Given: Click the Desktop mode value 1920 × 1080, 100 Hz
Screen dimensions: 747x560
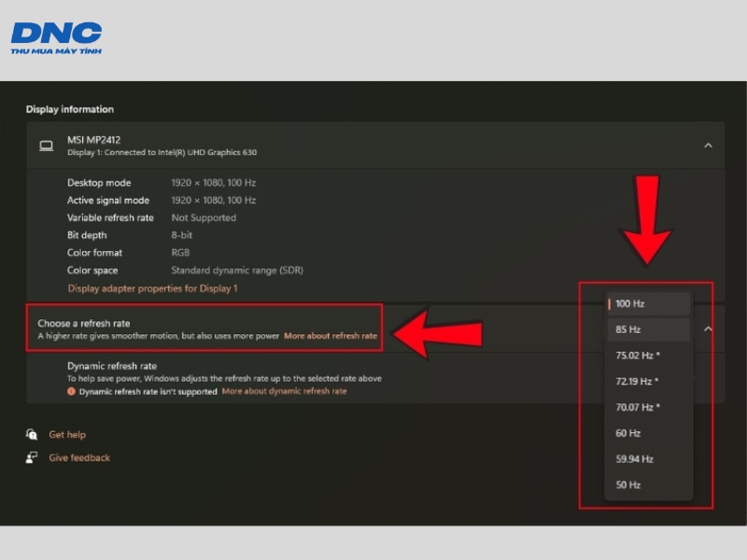Looking at the screenshot, I should [214, 182].
